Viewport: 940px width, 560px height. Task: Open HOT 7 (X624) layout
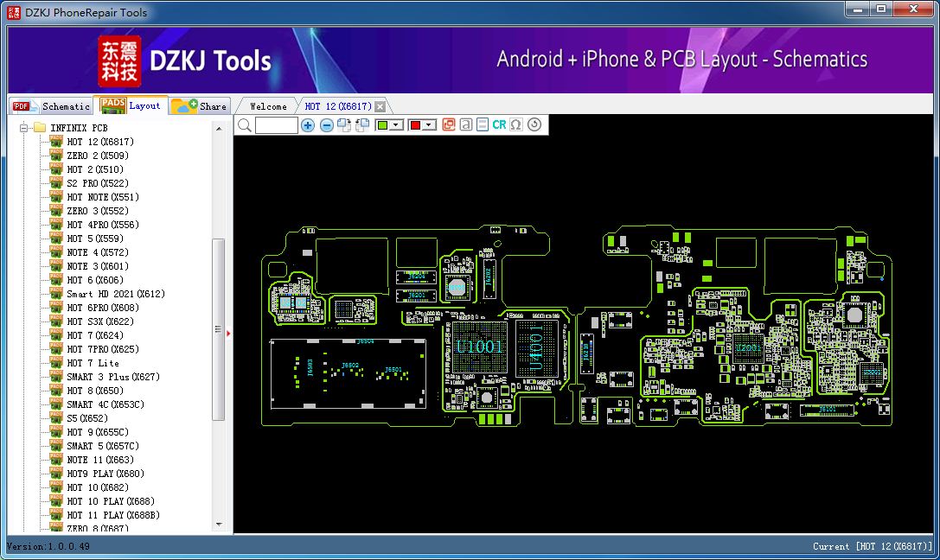pyautogui.click(x=95, y=335)
